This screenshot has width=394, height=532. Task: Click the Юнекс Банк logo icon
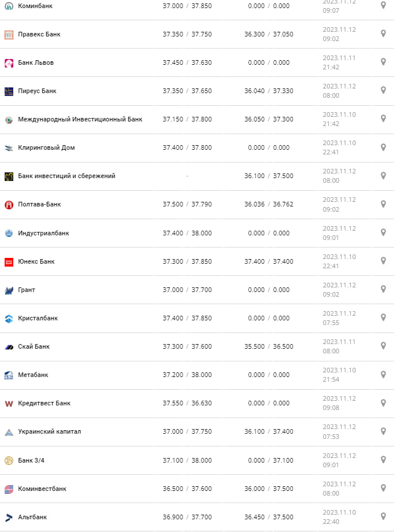(x=9, y=261)
